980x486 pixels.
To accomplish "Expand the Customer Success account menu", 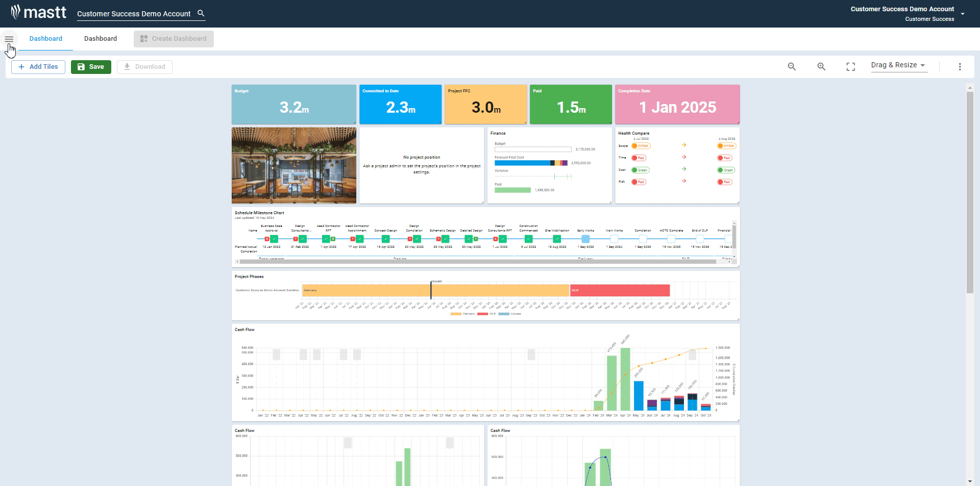I will coord(962,14).
